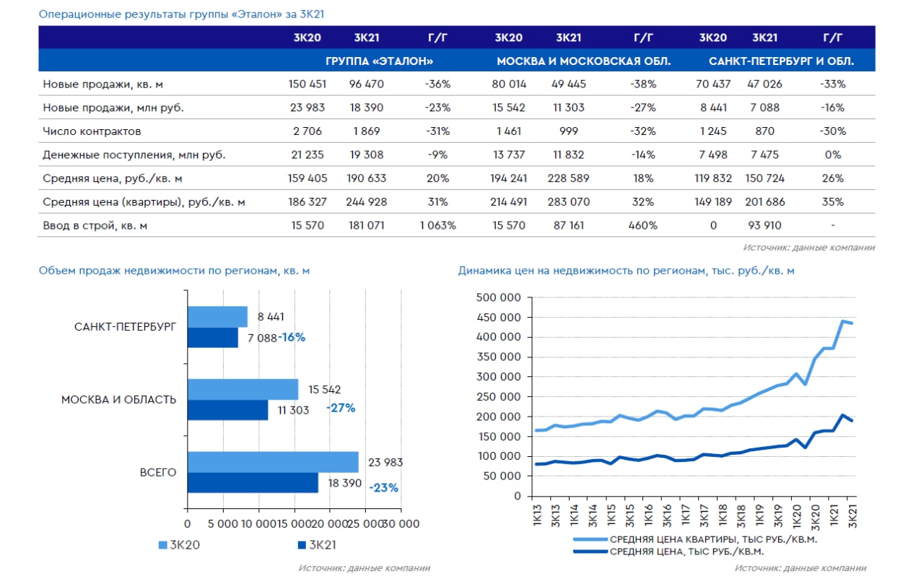The height and width of the screenshot is (584, 924).
Task: Select the '-23%' label beside the ВСЕГО bars
Action: (x=383, y=487)
